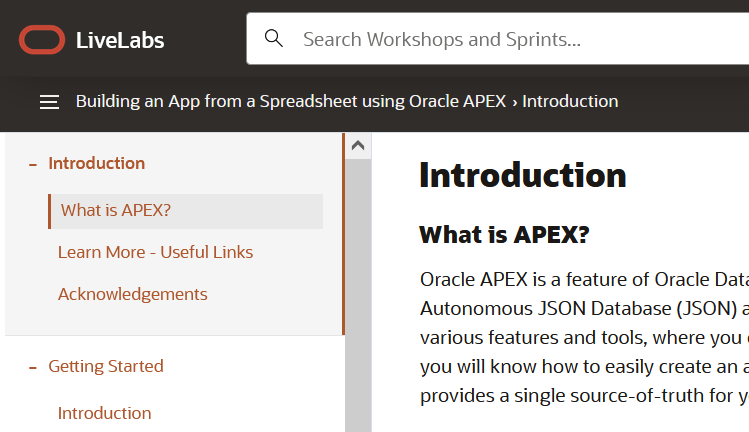
Task: Click the What is APEX? content heading
Action: pos(504,235)
